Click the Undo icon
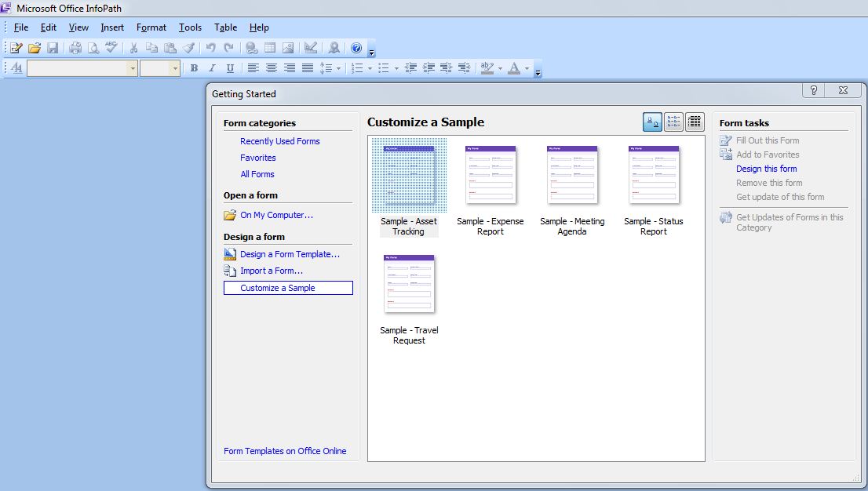 coord(210,47)
